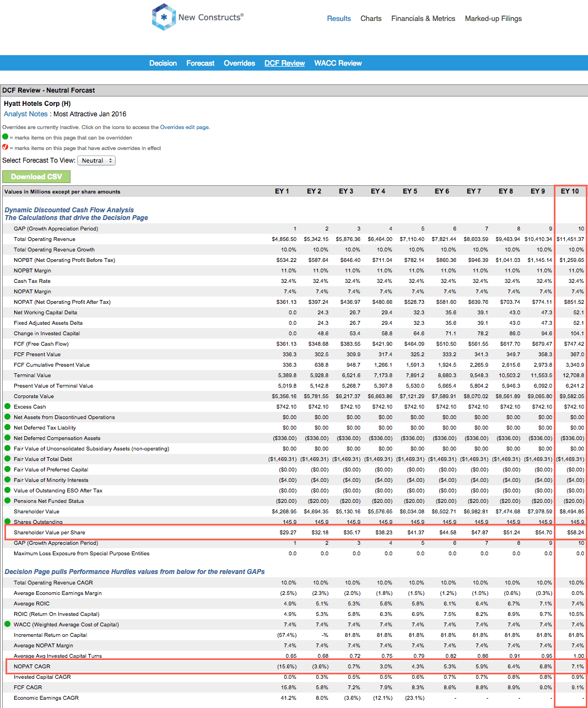Click Total Operating Revenue row label

45,239
